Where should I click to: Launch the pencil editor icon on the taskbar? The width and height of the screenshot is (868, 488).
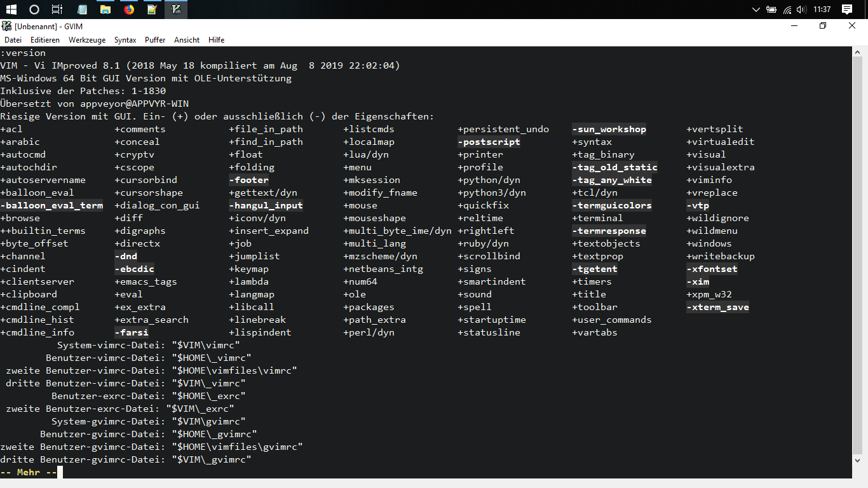pos(153,10)
